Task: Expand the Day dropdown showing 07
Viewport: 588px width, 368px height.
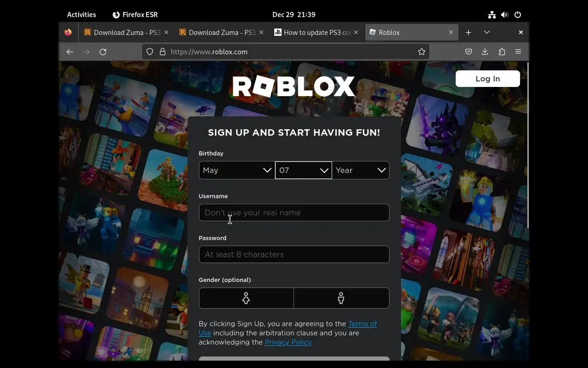Action: tap(304, 170)
